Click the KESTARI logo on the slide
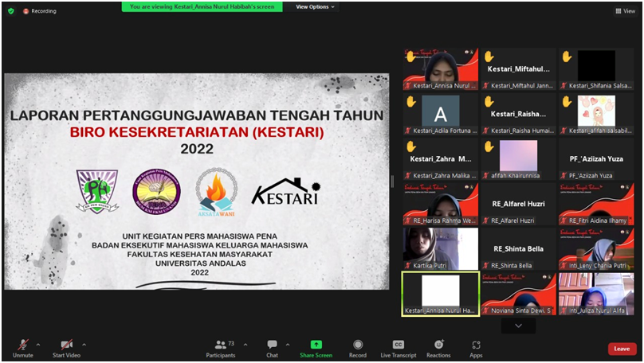Image resolution: width=644 pixels, height=363 pixels. coord(286,191)
